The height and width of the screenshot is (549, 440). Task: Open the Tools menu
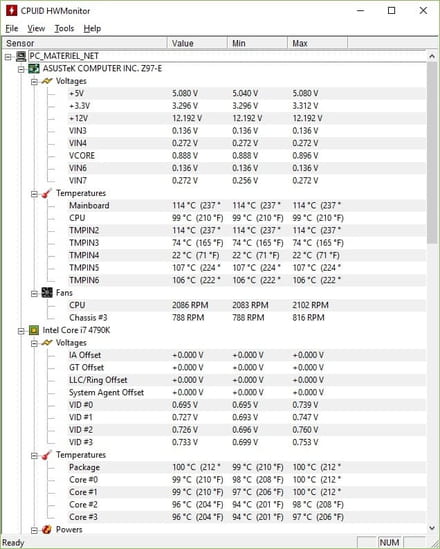(64, 28)
